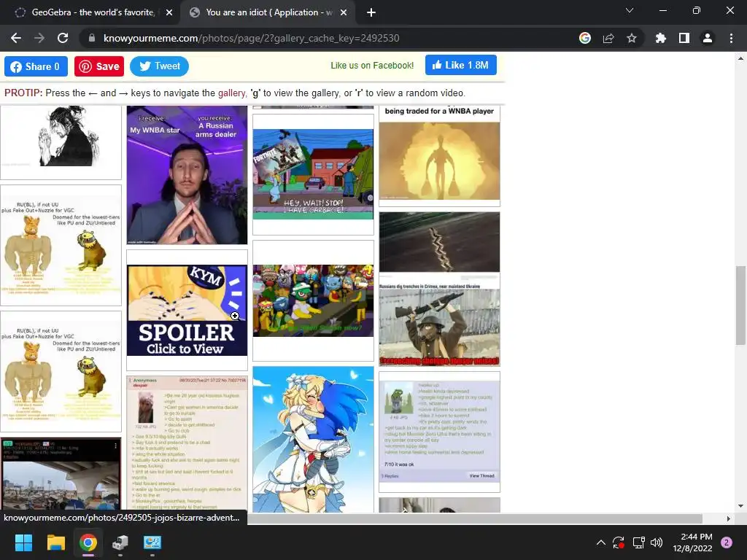Open the notification badge showing 2
This screenshot has width=747, height=560.
[x=727, y=542]
